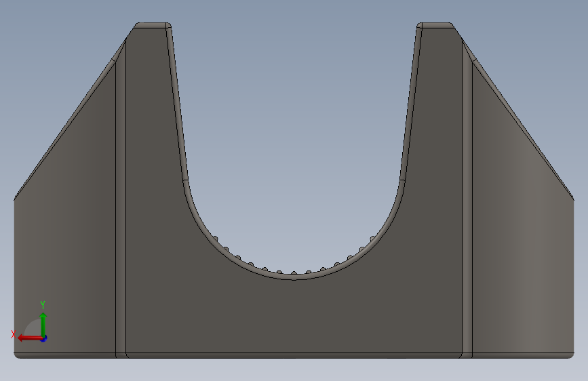Image resolution: width=588 pixels, height=381 pixels.
Task: Click the green Y axis arrow of the triad
Action: [43, 325]
